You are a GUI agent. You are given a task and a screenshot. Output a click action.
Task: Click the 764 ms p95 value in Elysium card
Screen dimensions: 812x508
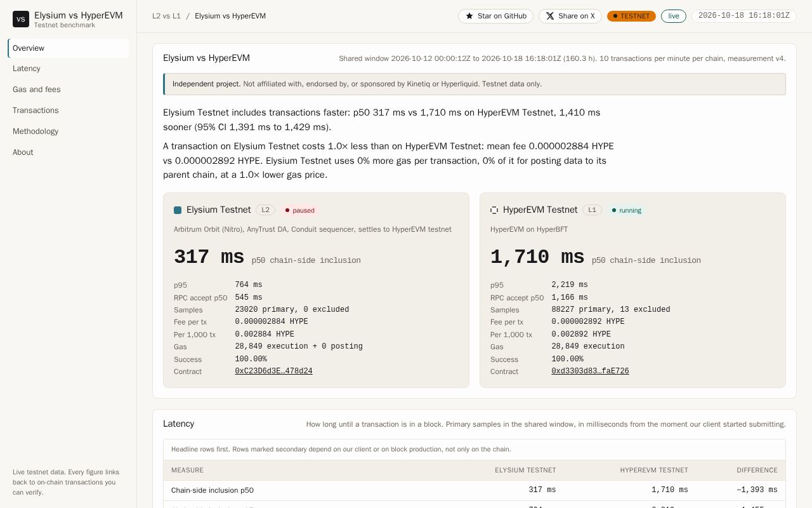[249, 285]
